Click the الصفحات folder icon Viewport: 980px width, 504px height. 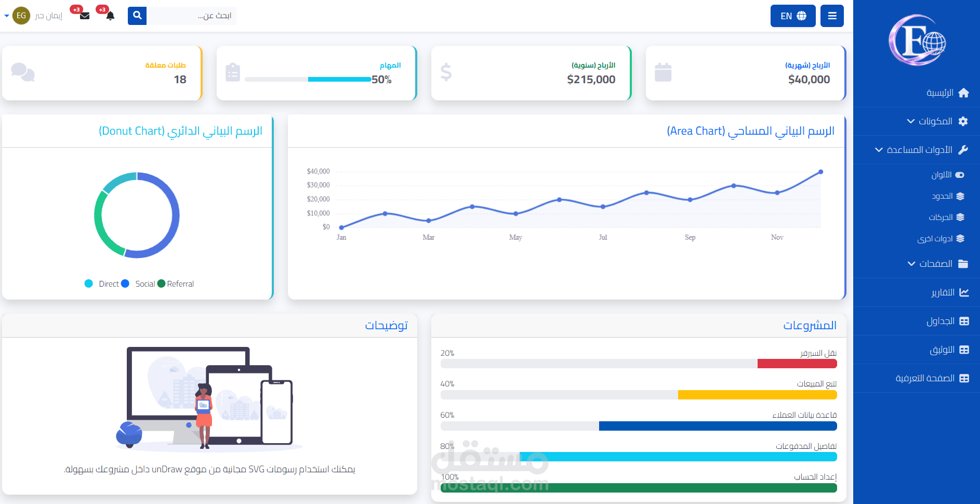coord(963,264)
